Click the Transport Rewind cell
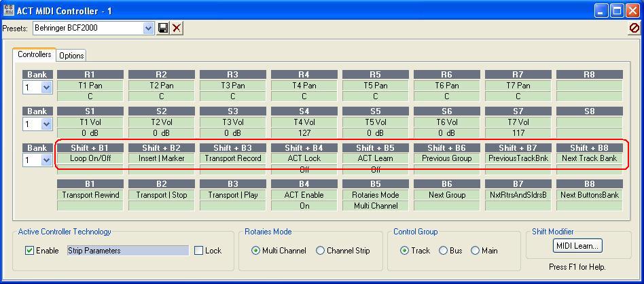 click(x=90, y=195)
